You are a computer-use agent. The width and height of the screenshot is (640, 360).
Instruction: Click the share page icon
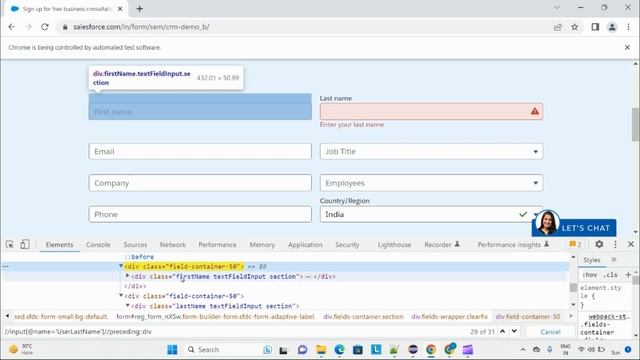coord(558,27)
